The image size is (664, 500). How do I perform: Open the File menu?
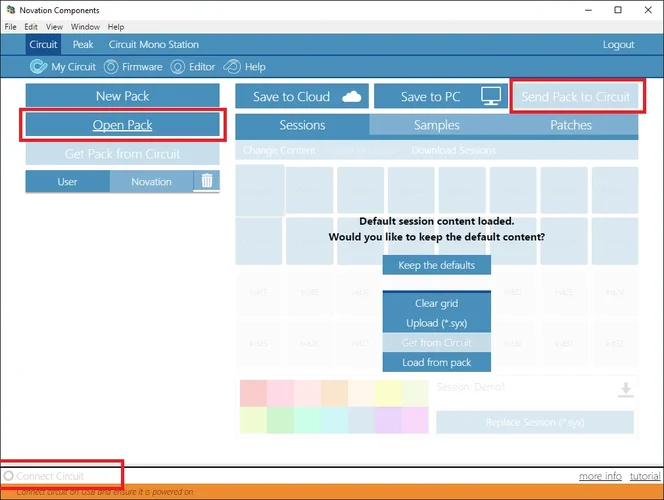coord(11,27)
